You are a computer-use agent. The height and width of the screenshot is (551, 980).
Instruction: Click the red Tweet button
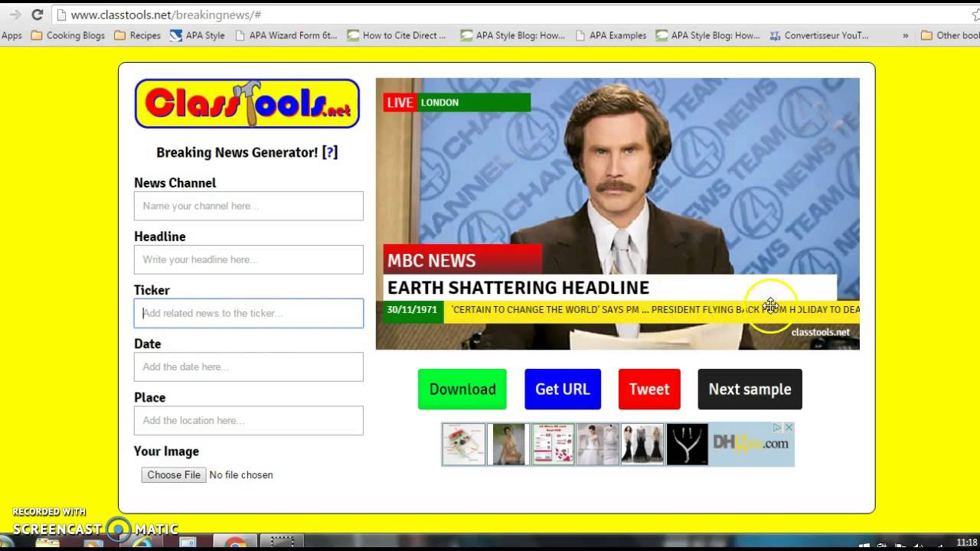(x=649, y=389)
